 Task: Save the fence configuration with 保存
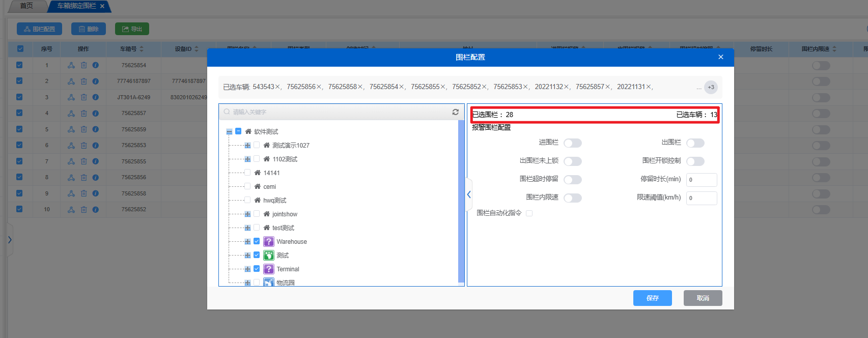(652, 298)
